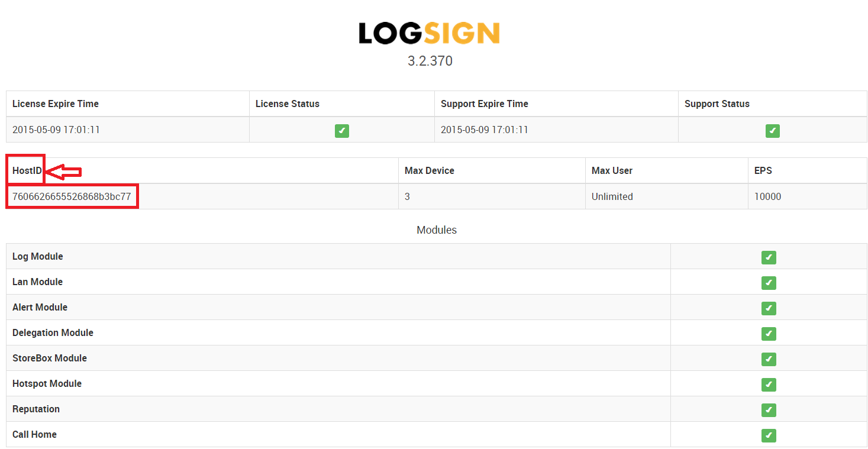Select the Max Device value 3

(407, 196)
